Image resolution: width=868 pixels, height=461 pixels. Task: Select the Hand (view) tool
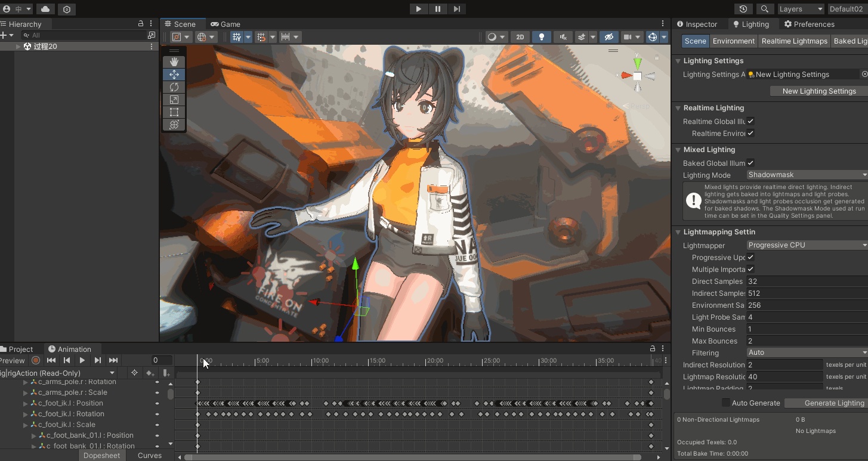174,62
